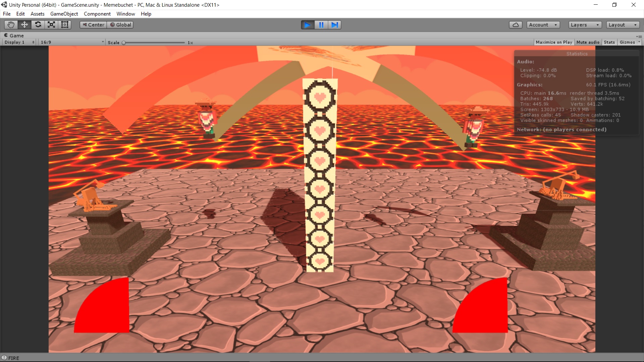
Task: Stop play mode with Play button
Action: [x=307, y=25]
